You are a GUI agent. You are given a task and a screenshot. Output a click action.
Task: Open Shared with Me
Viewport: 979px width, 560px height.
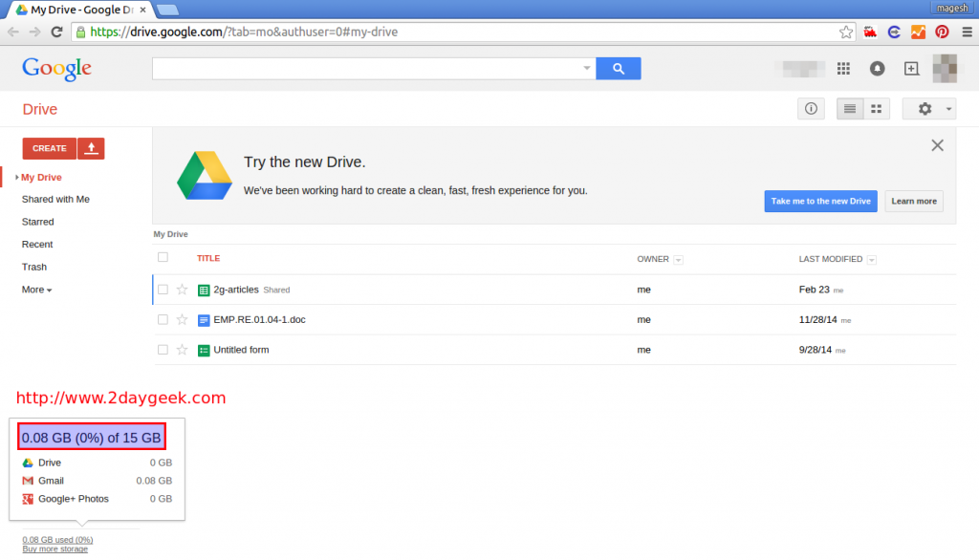coord(55,200)
